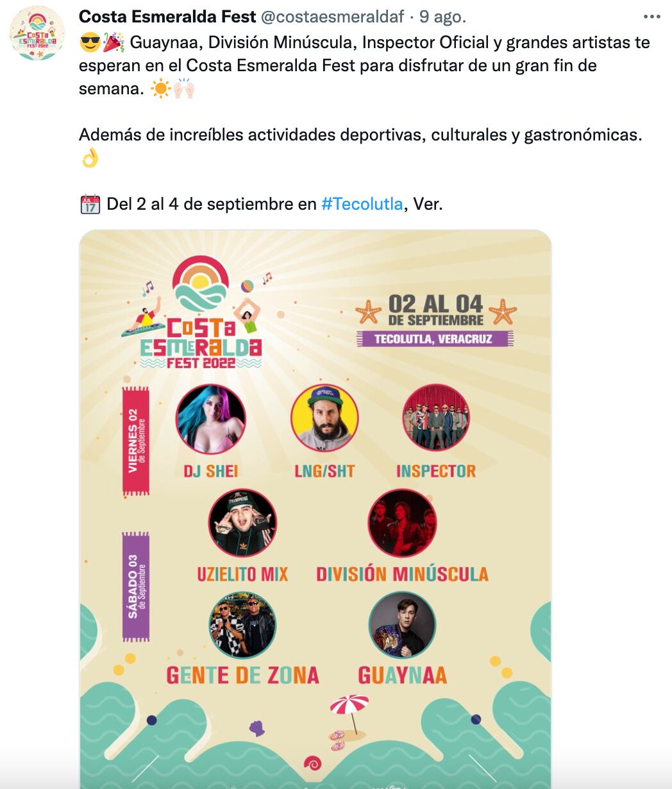Open the Costa Esmeralda Fest display name
672x789 pixels.
[x=167, y=17]
